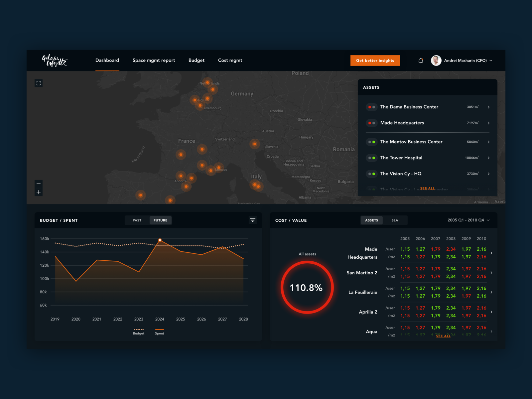Open Andrei Masharin account menu
532x399 pixels.
pos(462,61)
